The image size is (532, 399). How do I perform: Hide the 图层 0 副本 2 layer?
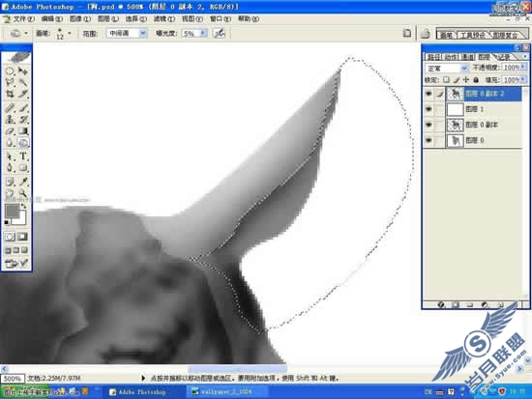click(429, 94)
